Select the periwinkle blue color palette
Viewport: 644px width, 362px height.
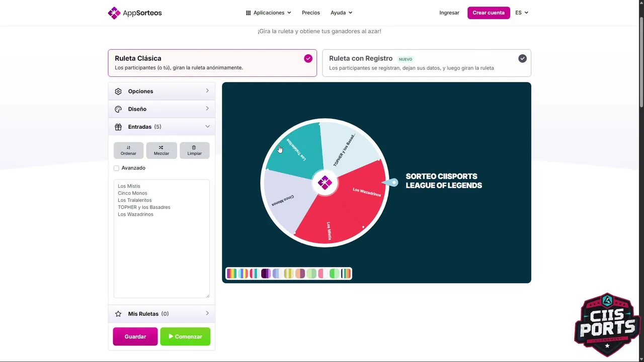[x=278, y=274]
